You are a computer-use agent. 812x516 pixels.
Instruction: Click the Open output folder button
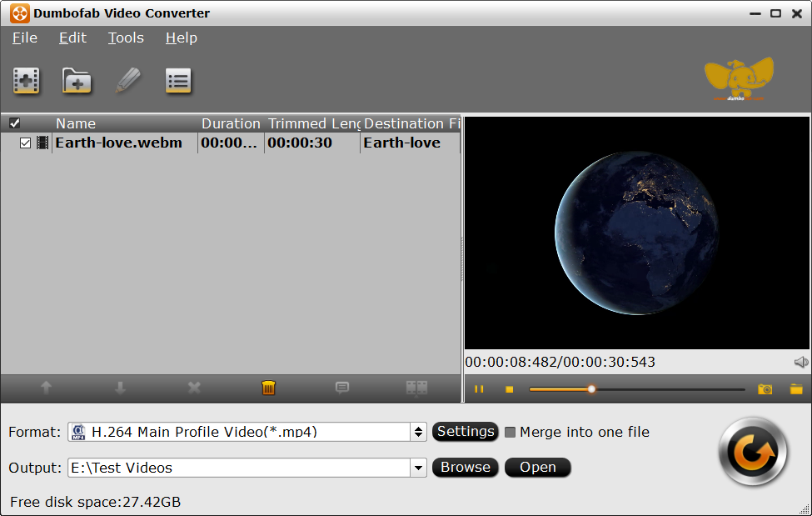pyautogui.click(x=537, y=468)
